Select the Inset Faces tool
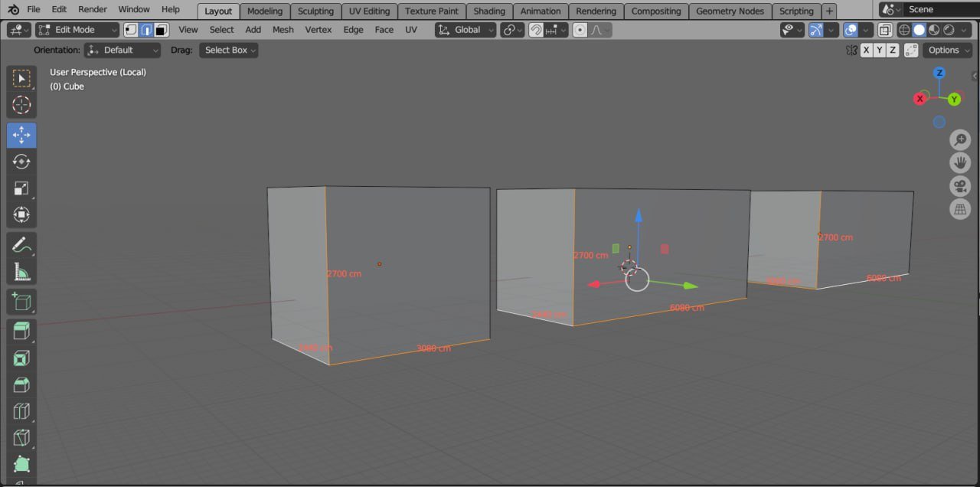Viewport: 980px width, 487px height. 21,358
